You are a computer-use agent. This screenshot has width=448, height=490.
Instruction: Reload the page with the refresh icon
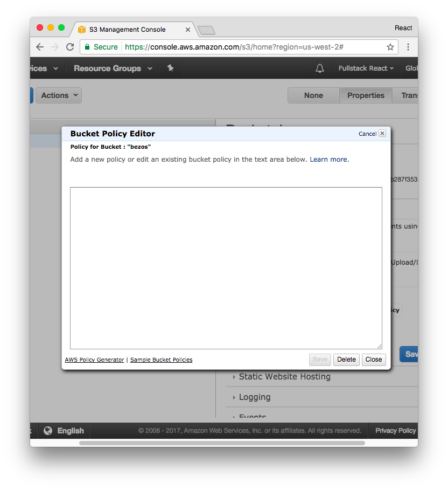tap(70, 47)
